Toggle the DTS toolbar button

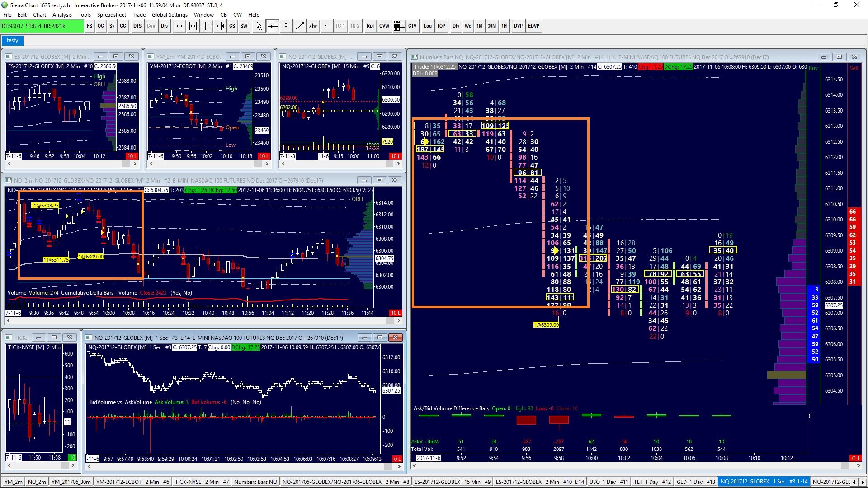[x=137, y=26]
